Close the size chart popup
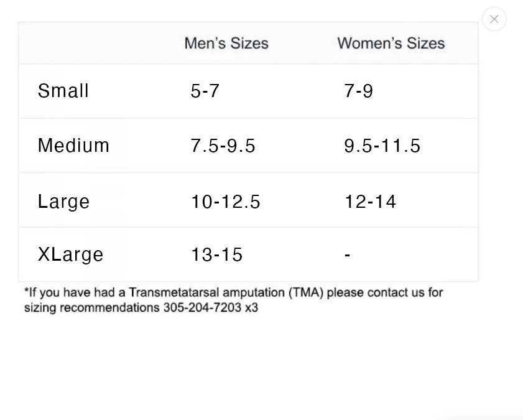 coord(494,19)
